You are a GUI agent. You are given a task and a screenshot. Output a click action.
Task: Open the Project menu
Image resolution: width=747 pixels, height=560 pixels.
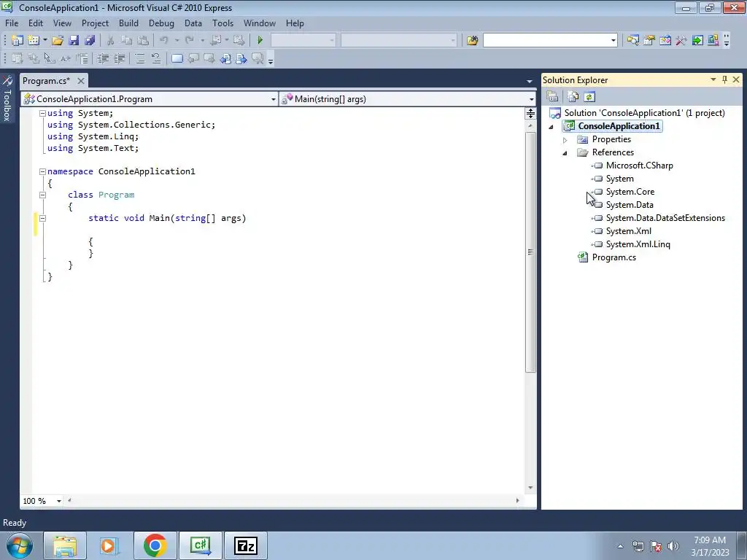[96, 23]
